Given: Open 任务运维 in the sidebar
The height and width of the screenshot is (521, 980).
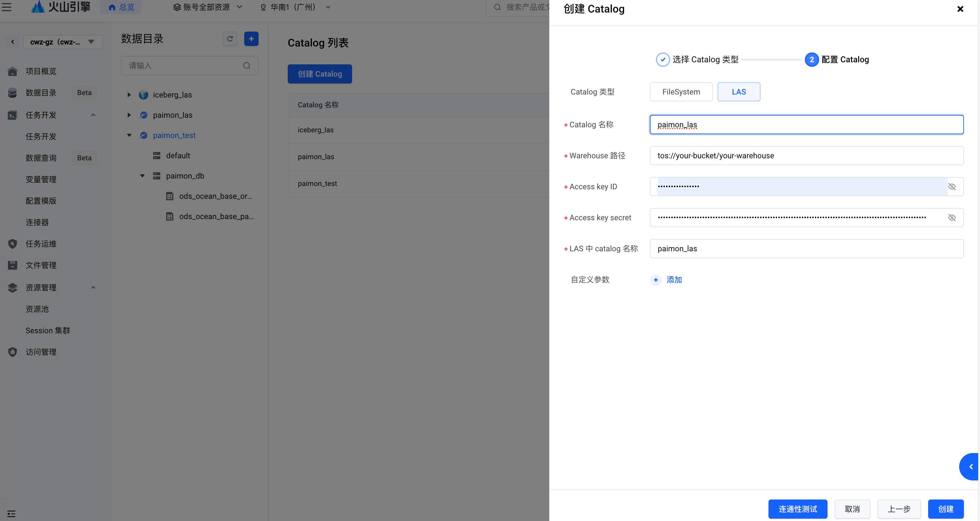Looking at the screenshot, I should [41, 244].
